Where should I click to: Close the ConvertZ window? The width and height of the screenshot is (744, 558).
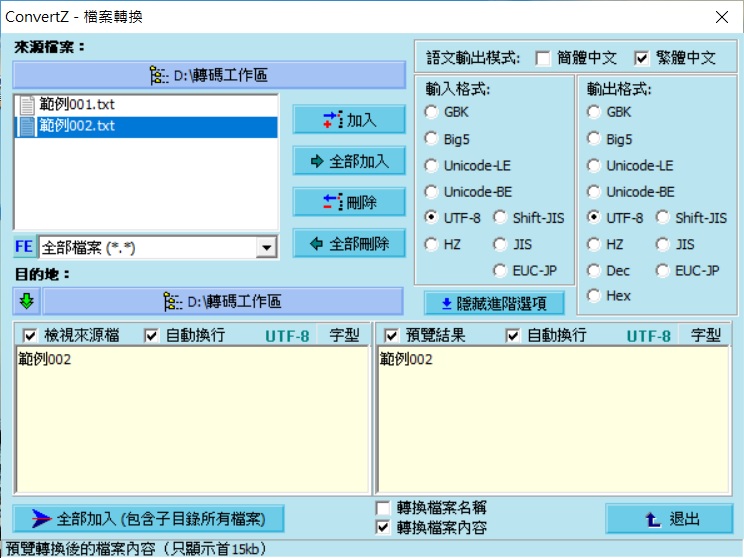(x=722, y=17)
